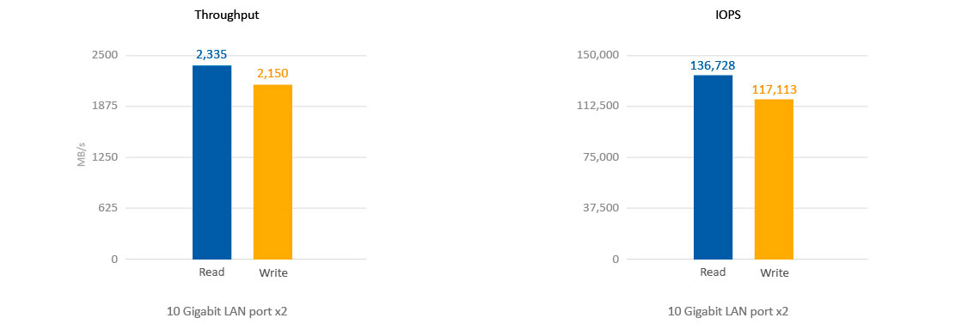980x324 pixels.
Task: Click the 37,500 axis tick label
Action: coord(599,208)
